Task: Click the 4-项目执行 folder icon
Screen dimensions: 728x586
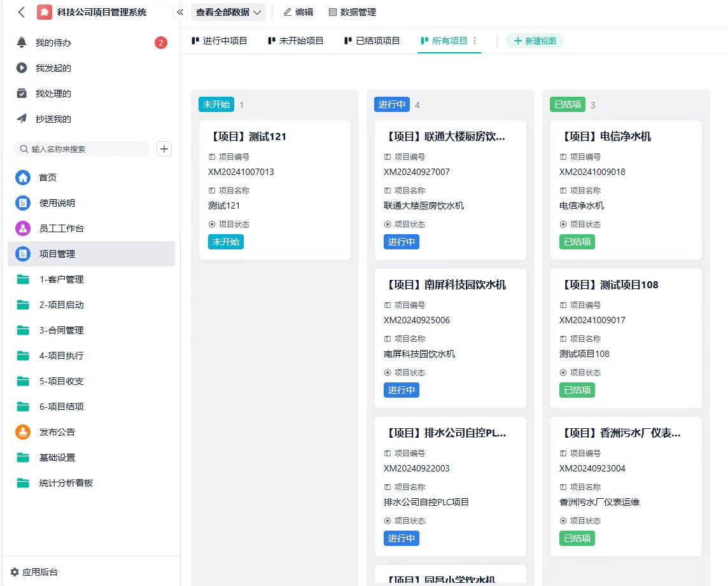Action: (x=23, y=356)
